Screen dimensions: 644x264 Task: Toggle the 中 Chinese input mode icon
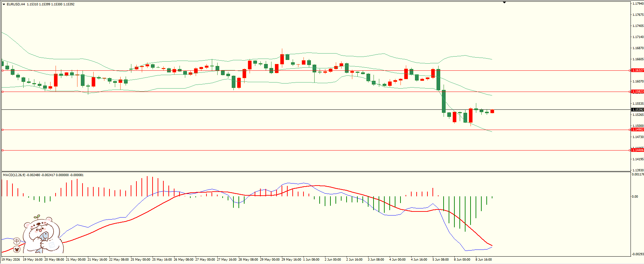click(17, 241)
